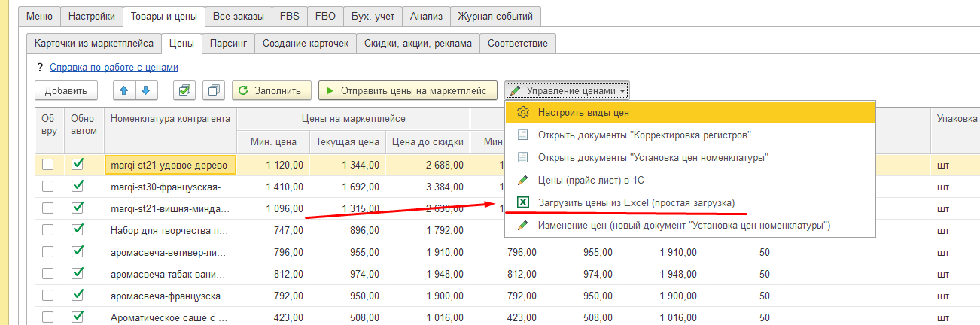
Task: Open the Справка по работе с ценами link
Action: pos(114,67)
